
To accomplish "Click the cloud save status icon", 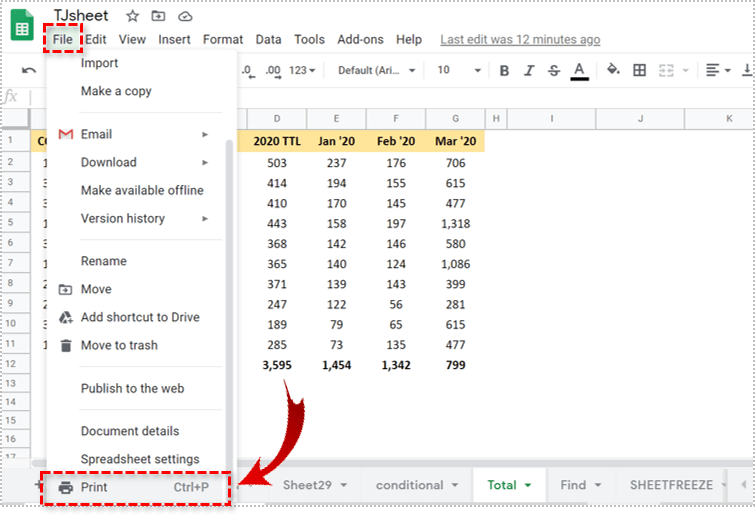I will 185,16.
